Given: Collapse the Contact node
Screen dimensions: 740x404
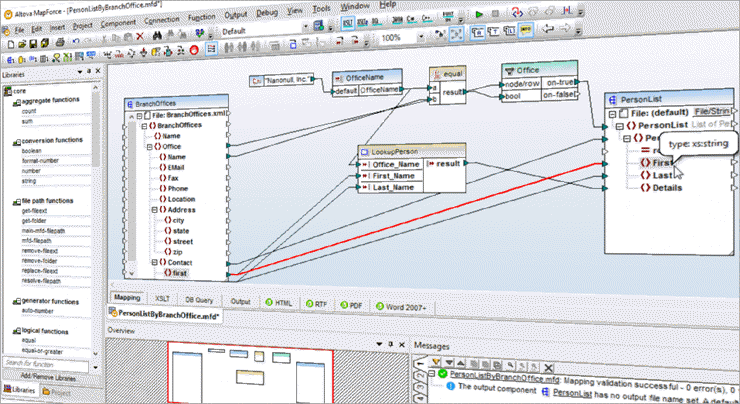Looking at the screenshot, I should click(x=154, y=262).
